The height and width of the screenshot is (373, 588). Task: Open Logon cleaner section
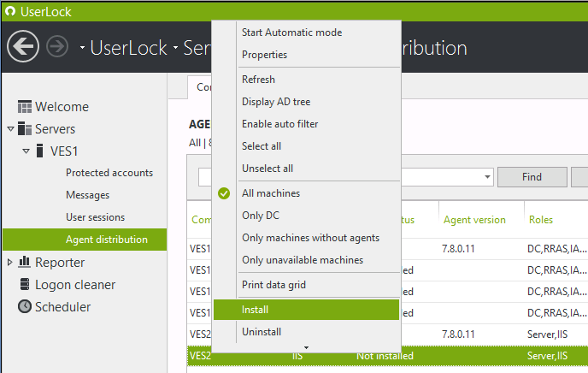tap(75, 285)
